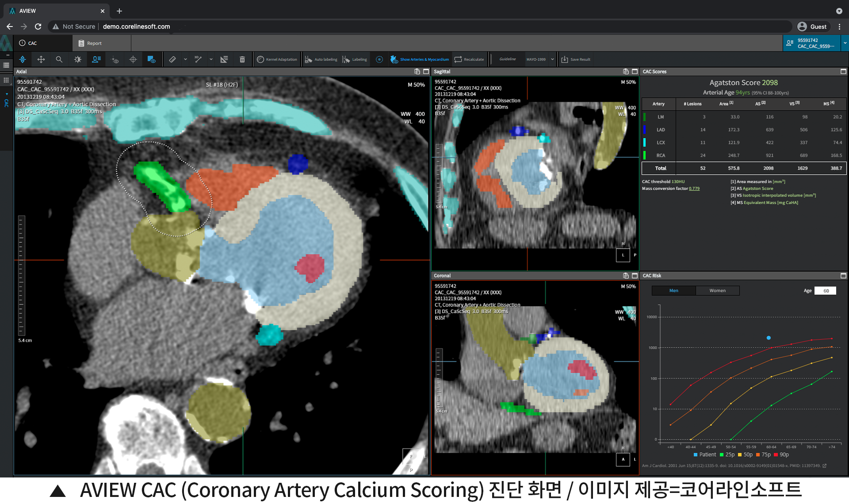Open the MAYO-1999 guideline dropdown
This screenshot has height=504, width=849.
539,59
